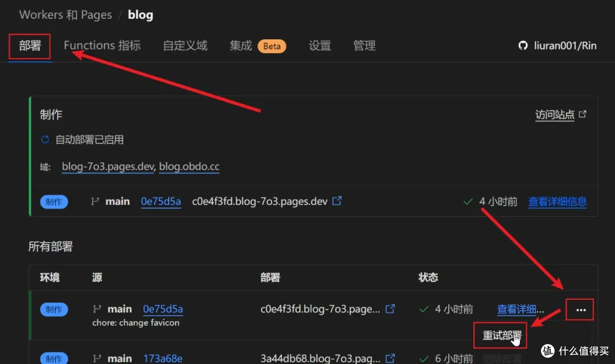Open commit 173a68e link

coord(163,358)
